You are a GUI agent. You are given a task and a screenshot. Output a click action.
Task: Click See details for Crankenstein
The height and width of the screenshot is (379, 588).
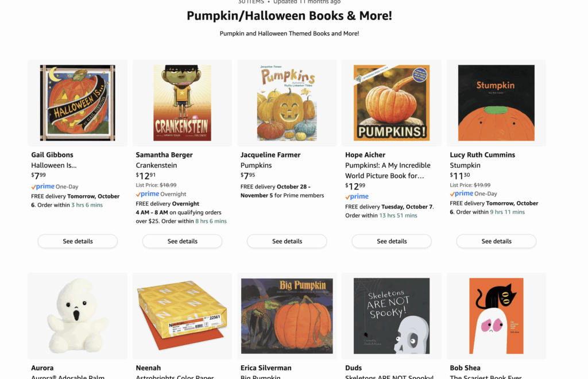tap(182, 241)
